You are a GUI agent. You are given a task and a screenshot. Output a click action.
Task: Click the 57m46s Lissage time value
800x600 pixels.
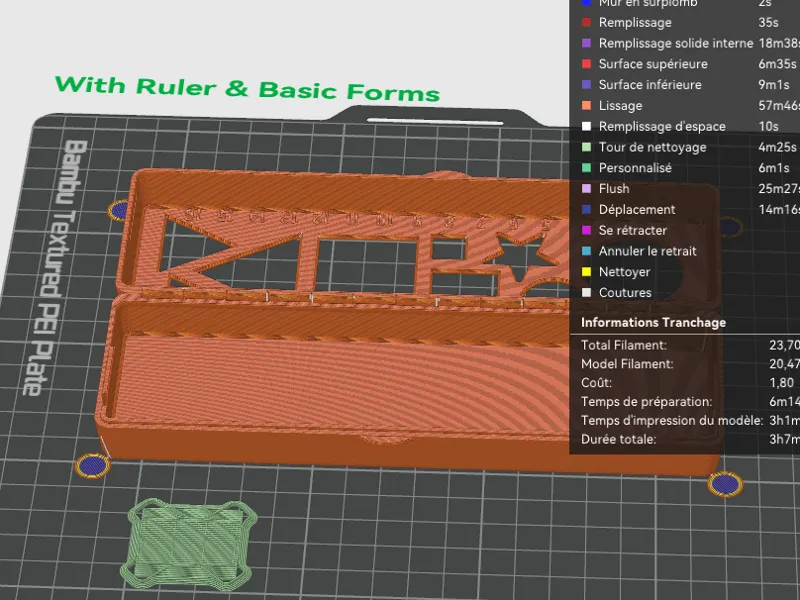tap(779, 106)
